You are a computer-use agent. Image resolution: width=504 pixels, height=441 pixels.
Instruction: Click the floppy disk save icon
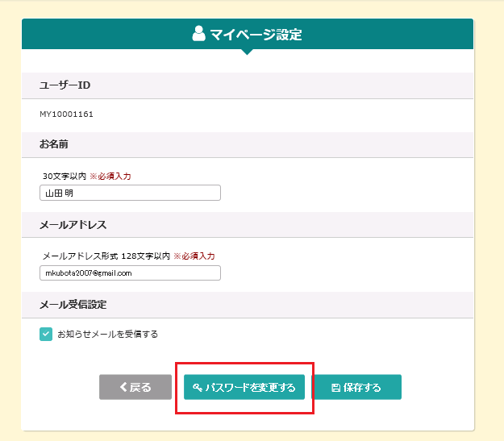pos(335,388)
